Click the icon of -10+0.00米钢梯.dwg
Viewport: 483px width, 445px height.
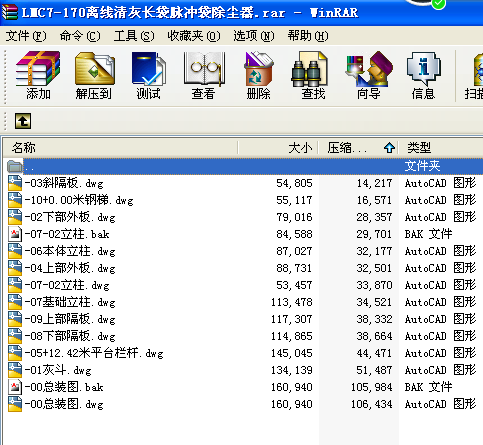click(15, 200)
